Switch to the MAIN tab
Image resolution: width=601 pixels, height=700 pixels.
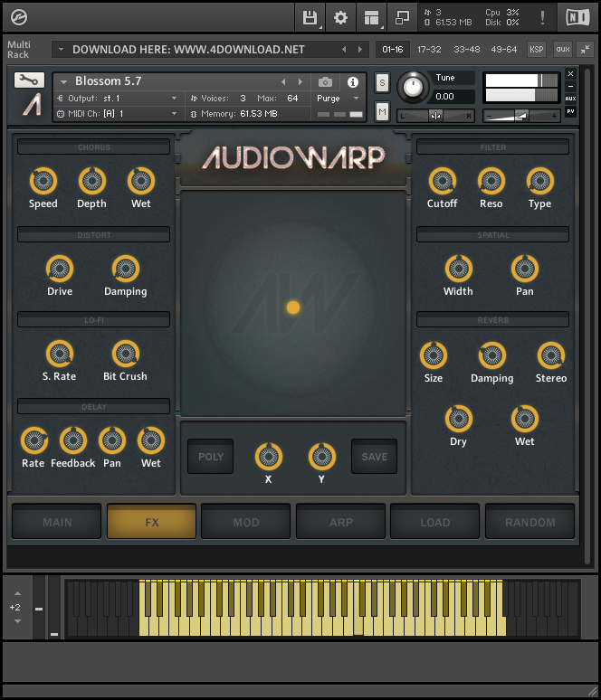pyautogui.click(x=57, y=522)
